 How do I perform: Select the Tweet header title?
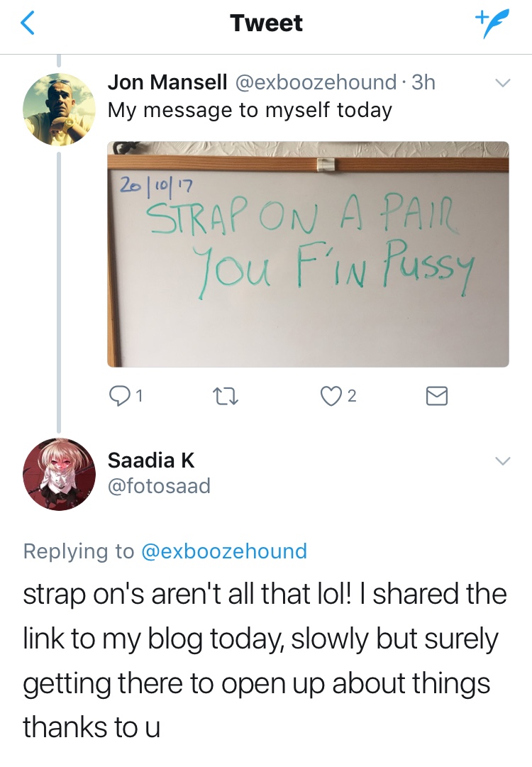coord(267,23)
